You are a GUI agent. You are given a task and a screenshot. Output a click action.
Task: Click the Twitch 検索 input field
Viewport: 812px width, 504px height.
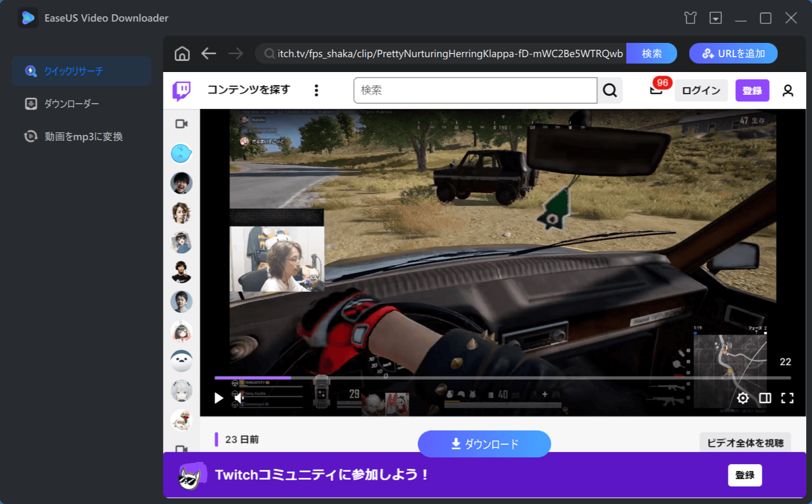(x=475, y=91)
